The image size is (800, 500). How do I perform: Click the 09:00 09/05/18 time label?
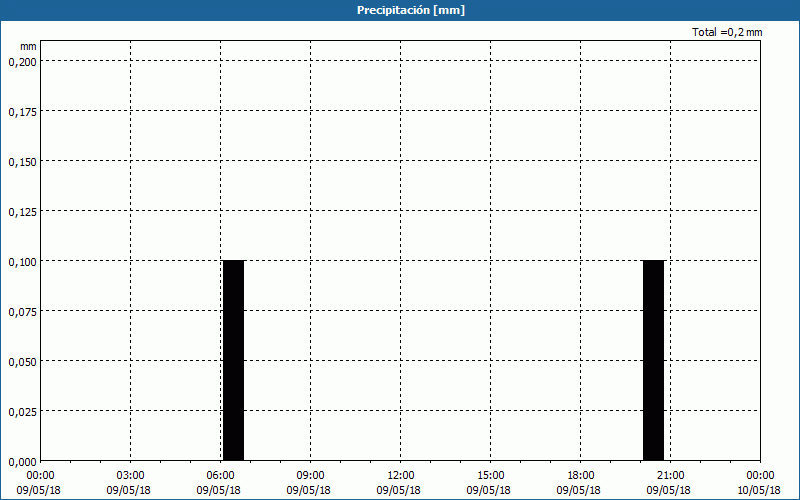309,483
